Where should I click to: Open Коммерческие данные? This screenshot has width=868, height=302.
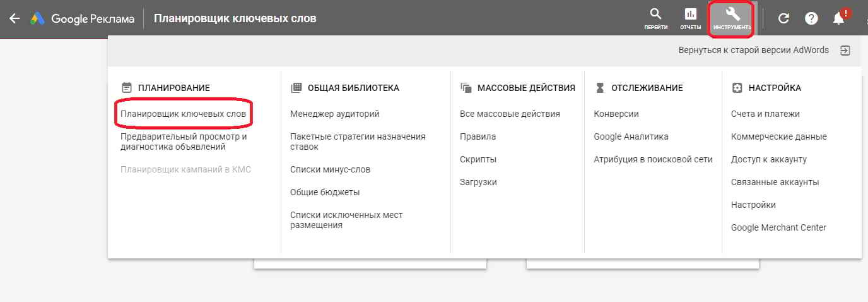pos(779,136)
